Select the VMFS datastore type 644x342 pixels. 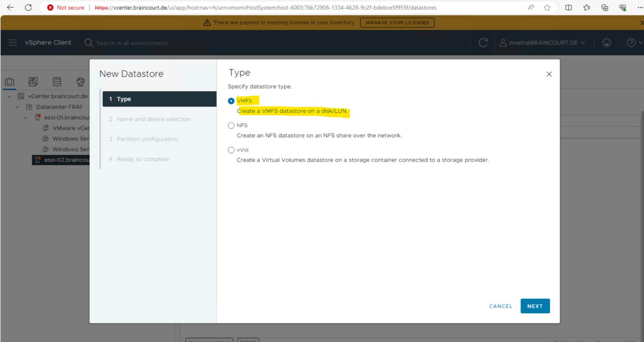pos(231,101)
